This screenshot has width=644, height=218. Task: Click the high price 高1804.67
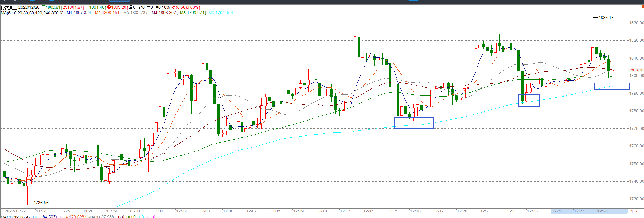74,7
